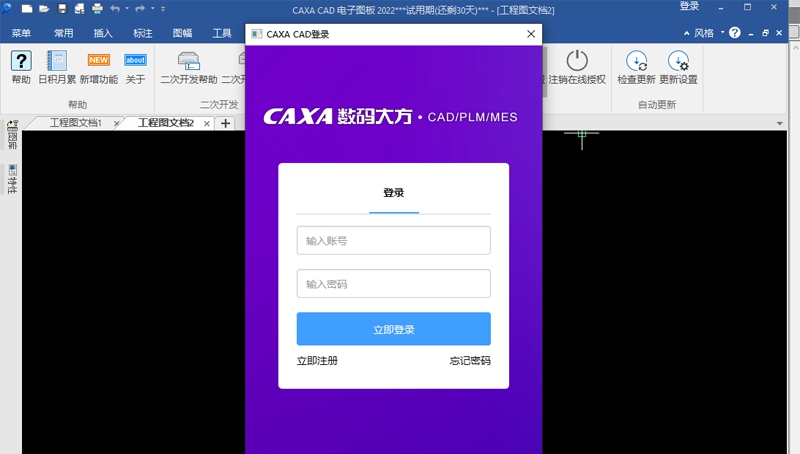The width and height of the screenshot is (800, 454).
Task: Switch to the 常用 ribbon tab
Action: 64,33
